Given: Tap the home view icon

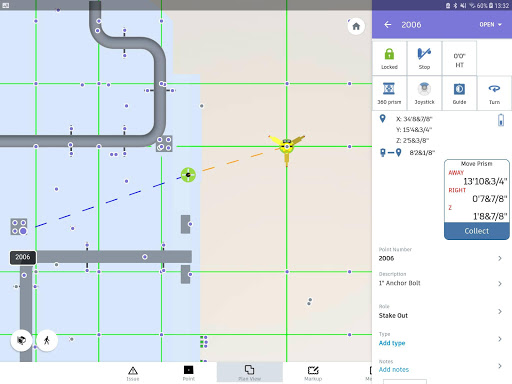Looking at the screenshot, I should point(356,26).
